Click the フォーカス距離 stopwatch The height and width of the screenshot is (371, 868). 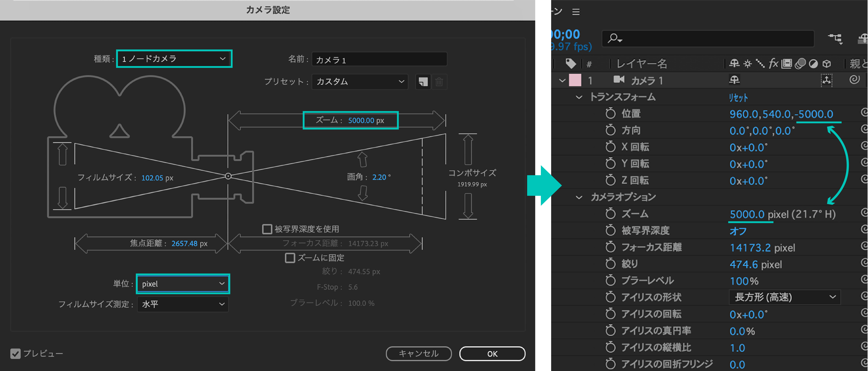click(610, 247)
